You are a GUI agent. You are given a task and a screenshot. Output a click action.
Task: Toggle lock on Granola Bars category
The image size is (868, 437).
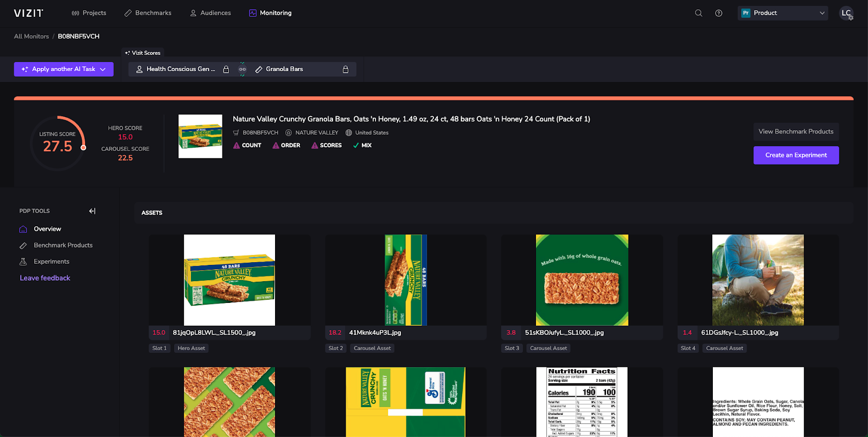point(346,69)
